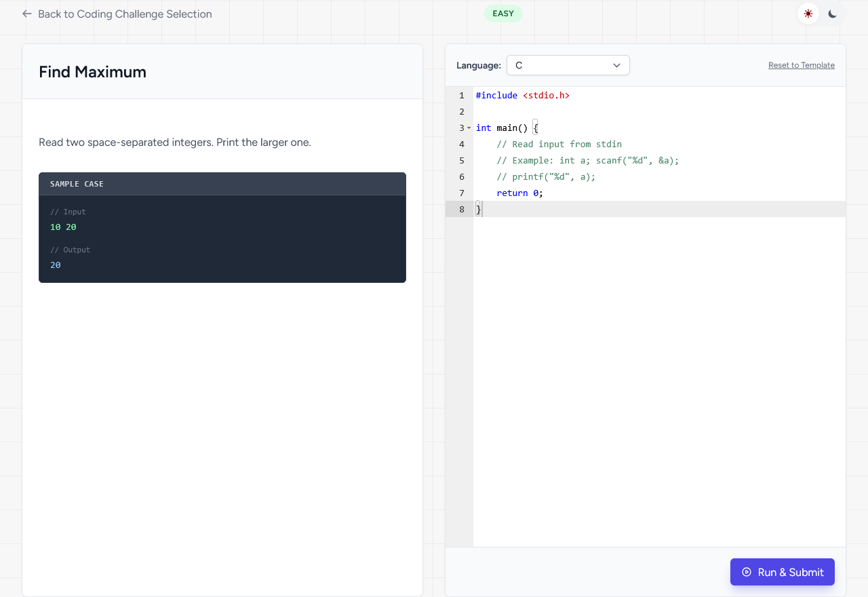Click the #include <stdio.h> code line

(x=523, y=96)
